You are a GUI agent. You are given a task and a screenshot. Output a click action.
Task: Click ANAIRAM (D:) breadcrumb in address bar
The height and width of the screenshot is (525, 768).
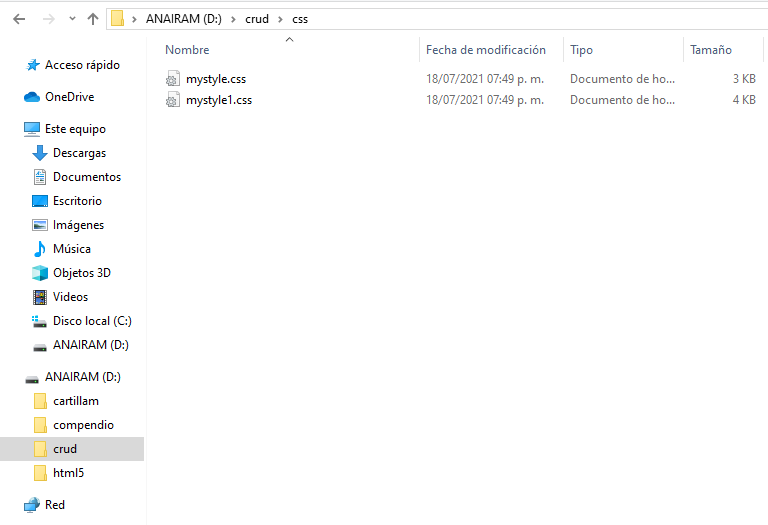pos(183,19)
